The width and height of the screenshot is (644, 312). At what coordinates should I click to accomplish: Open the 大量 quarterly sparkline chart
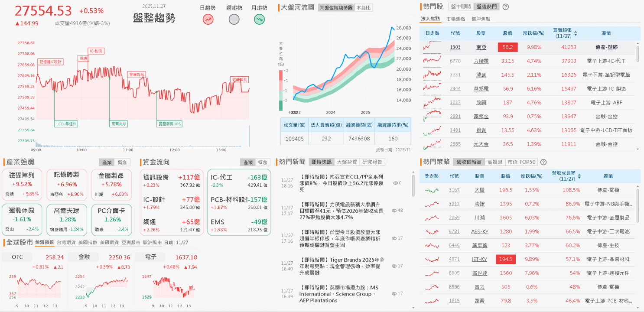coord(432,190)
